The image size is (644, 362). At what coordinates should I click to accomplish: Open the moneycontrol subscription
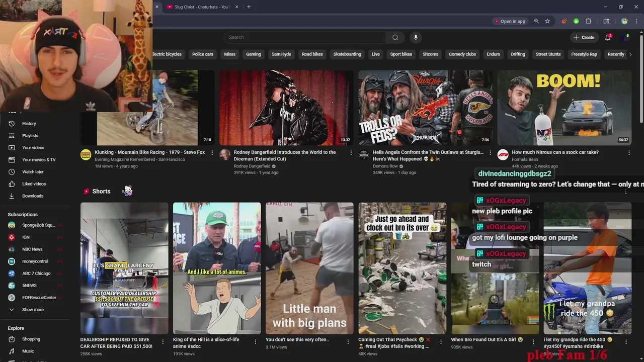click(x=34, y=261)
